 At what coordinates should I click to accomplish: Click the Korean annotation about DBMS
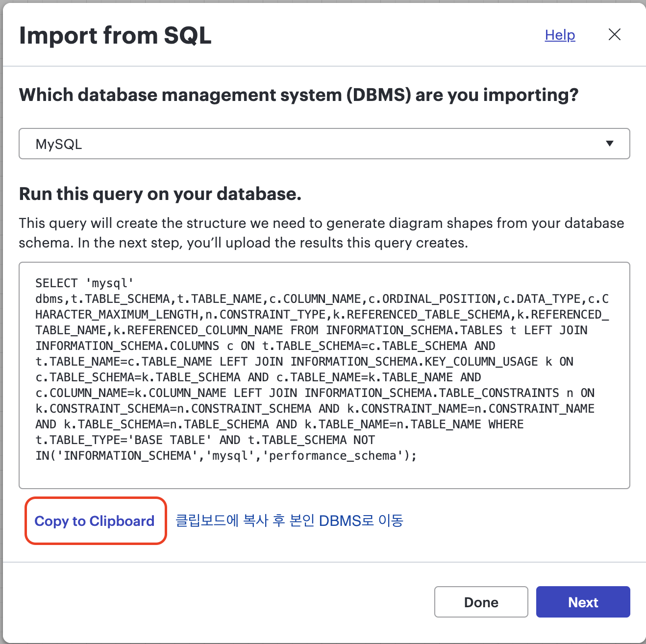coord(289,520)
